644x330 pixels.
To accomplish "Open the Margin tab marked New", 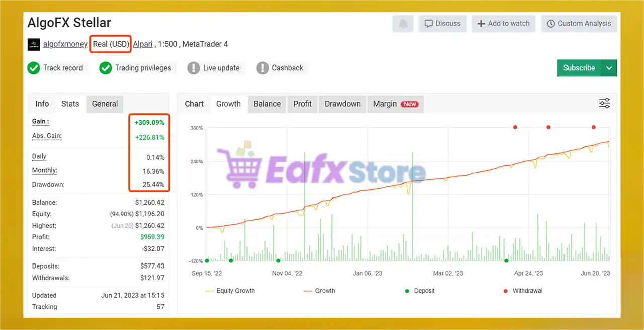I will tap(395, 104).
